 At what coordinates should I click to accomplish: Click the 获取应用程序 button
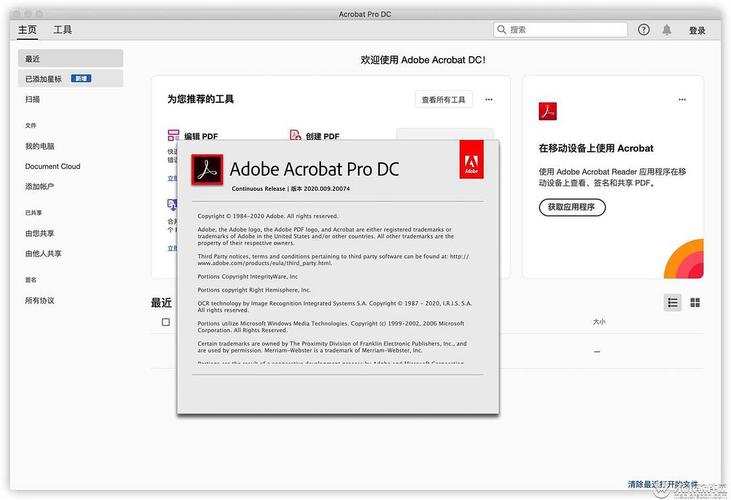(572, 207)
